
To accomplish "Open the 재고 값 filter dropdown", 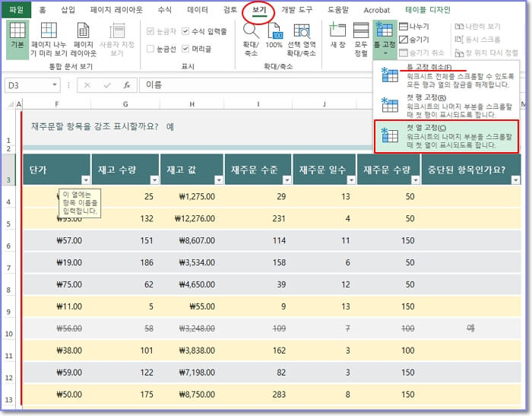I will pos(219,180).
